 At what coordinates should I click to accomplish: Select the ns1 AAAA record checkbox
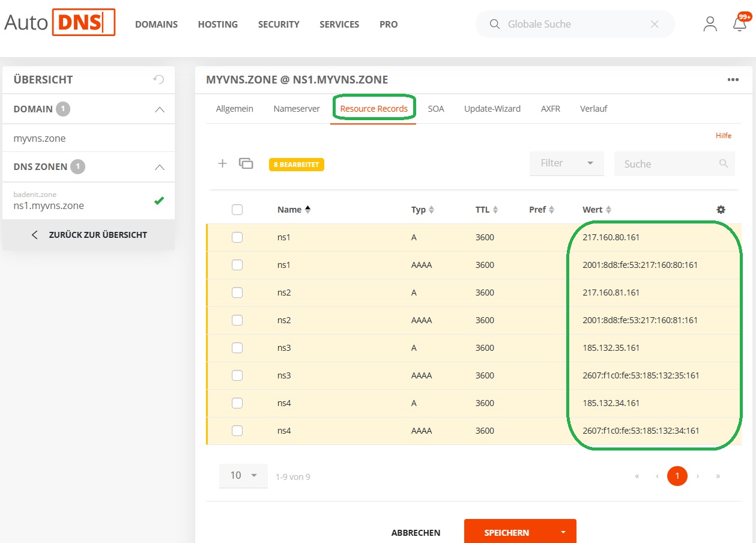(x=237, y=265)
